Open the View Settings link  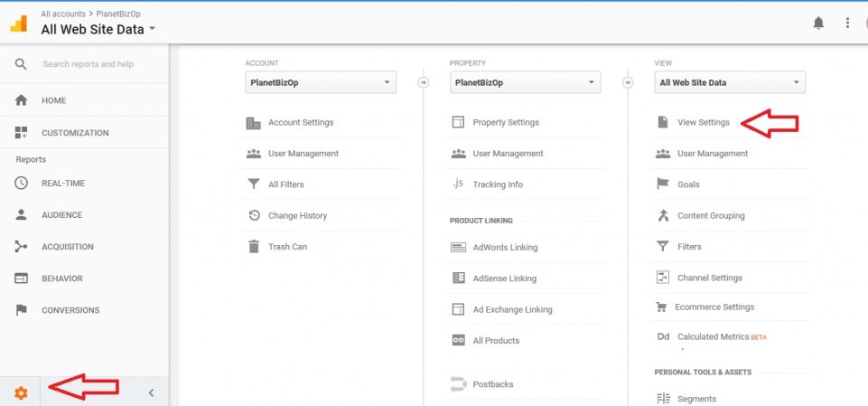coord(704,122)
